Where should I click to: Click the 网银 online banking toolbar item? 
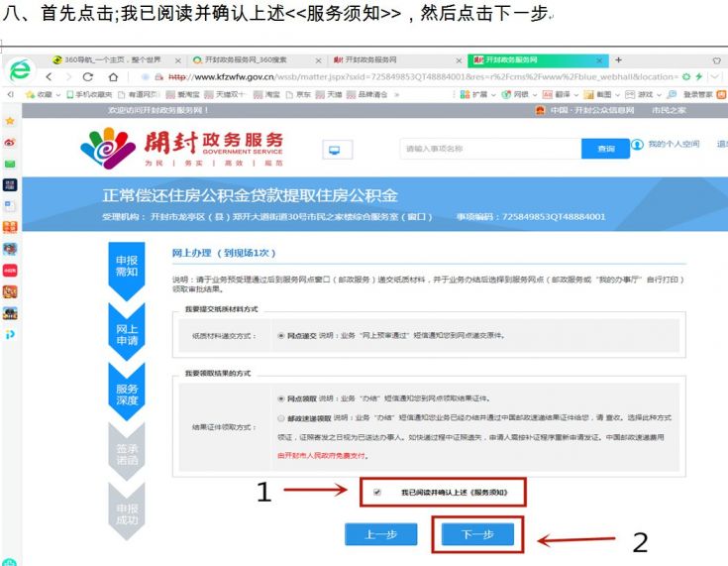[x=515, y=94]
